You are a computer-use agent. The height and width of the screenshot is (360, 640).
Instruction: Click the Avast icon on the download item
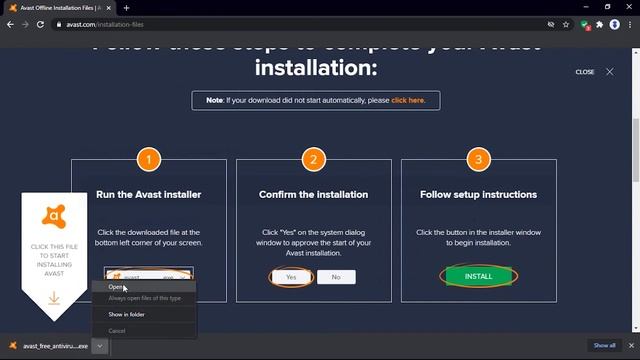(13, 346)
